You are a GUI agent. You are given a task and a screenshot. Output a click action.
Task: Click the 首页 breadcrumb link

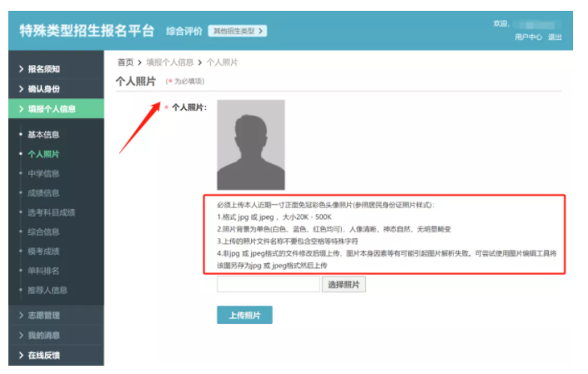pos(125,62)
